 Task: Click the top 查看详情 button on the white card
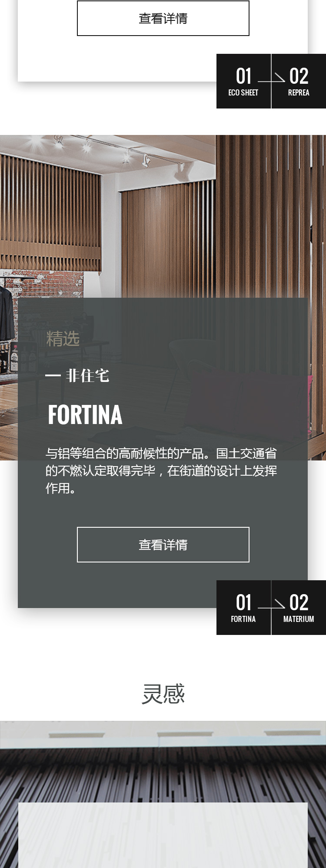(163, 18)
